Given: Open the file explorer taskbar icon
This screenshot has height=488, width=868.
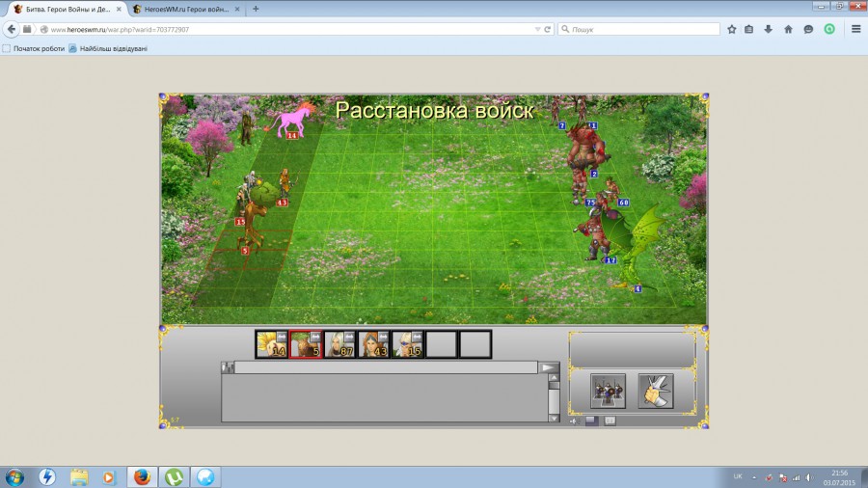Looking at the screenshot, I should click(79, 477).
